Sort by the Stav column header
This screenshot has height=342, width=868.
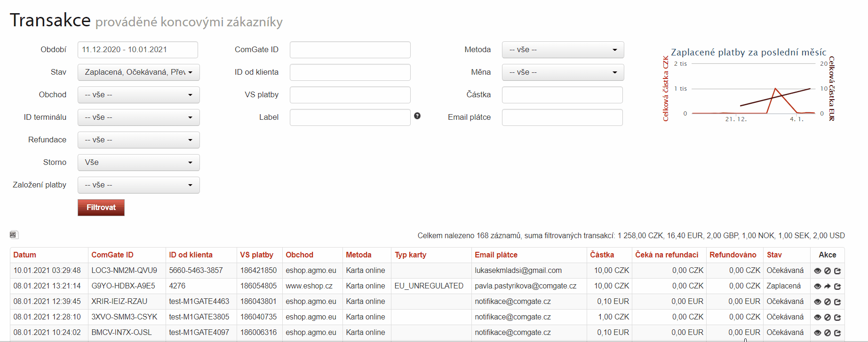point(774,255)
